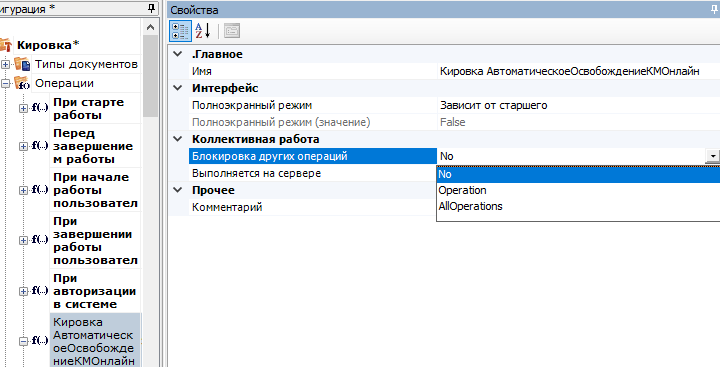The image size is (720, 367).
Task: Click the function icon beside При завершении работы пользователя
Action: pos(39,240)
